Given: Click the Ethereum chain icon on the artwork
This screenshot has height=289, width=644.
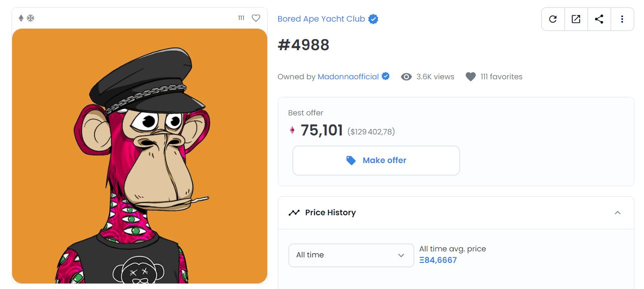Looking at the screenshot, I should 20,17.
